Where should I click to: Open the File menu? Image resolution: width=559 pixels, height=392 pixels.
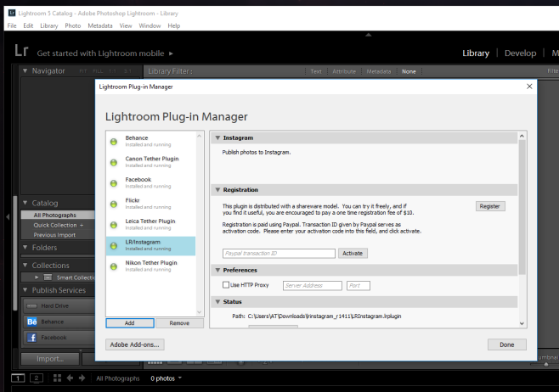point(12,25)
